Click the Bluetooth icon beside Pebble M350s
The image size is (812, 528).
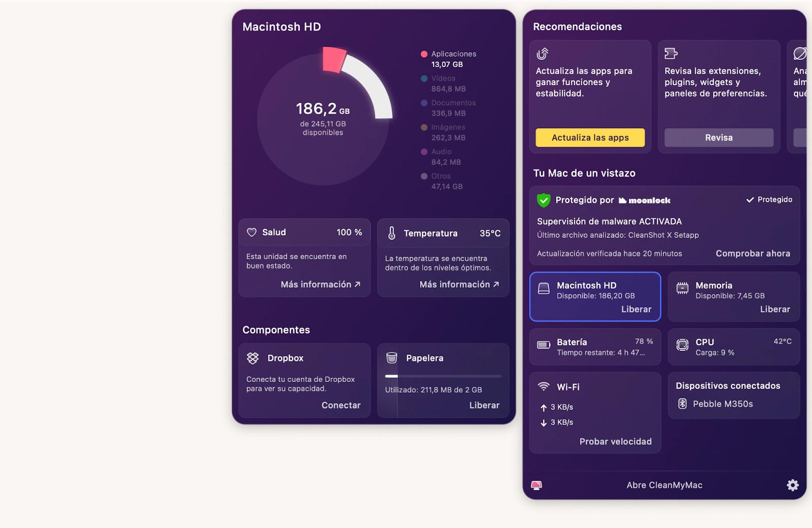coord(683,404)
